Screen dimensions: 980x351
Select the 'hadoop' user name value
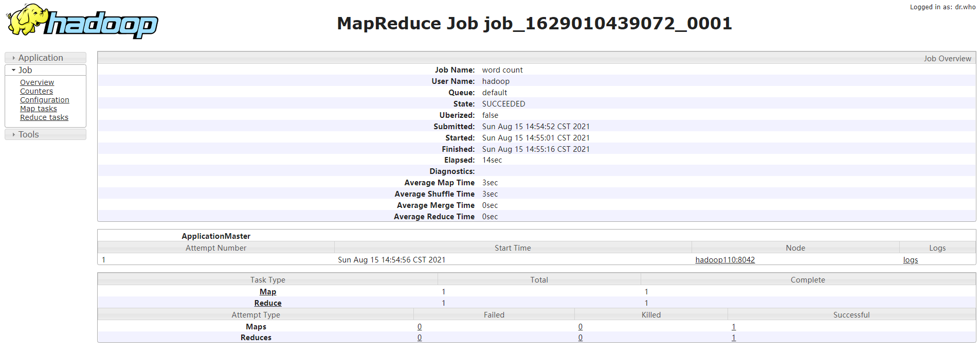click(496, 81)
